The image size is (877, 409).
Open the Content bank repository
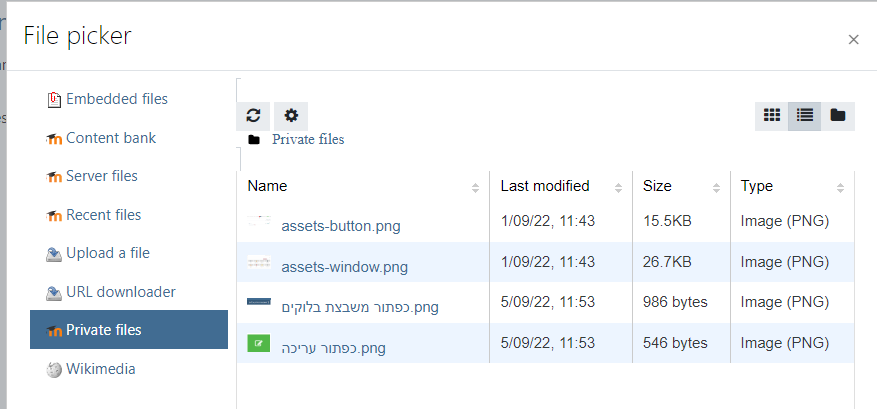point(110,138)
